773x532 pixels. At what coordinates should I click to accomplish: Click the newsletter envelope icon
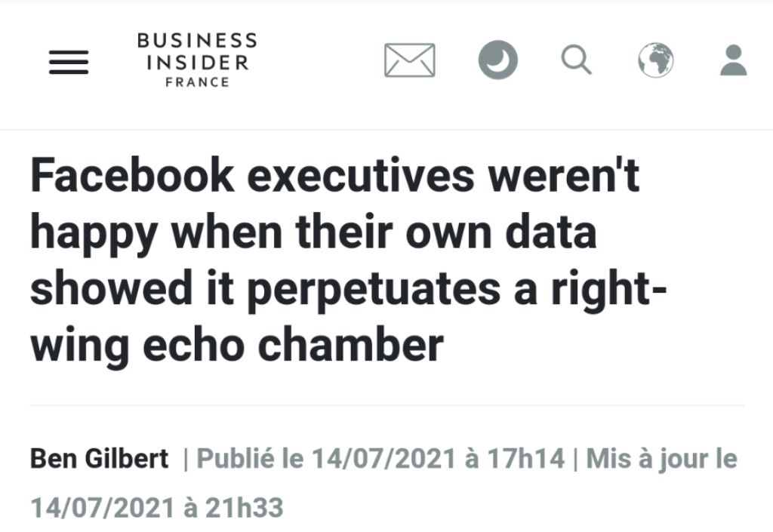[409, 60]
